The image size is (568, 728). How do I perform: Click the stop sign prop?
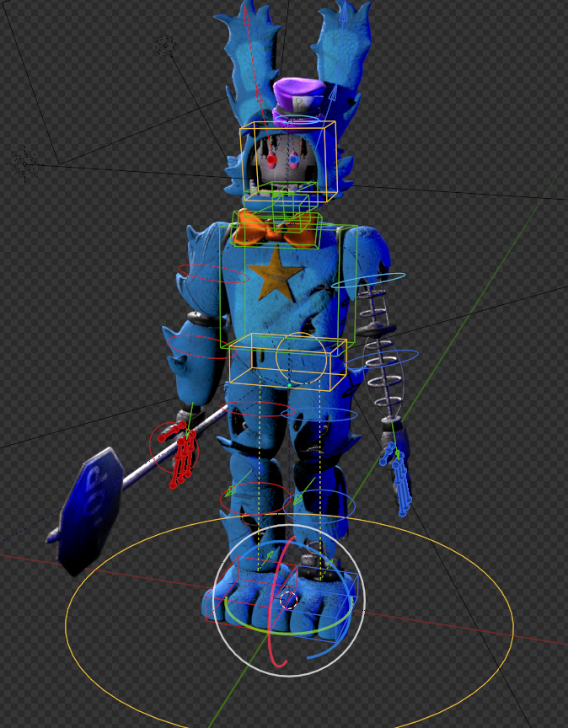pyautogui.click(x=90, y=511)
